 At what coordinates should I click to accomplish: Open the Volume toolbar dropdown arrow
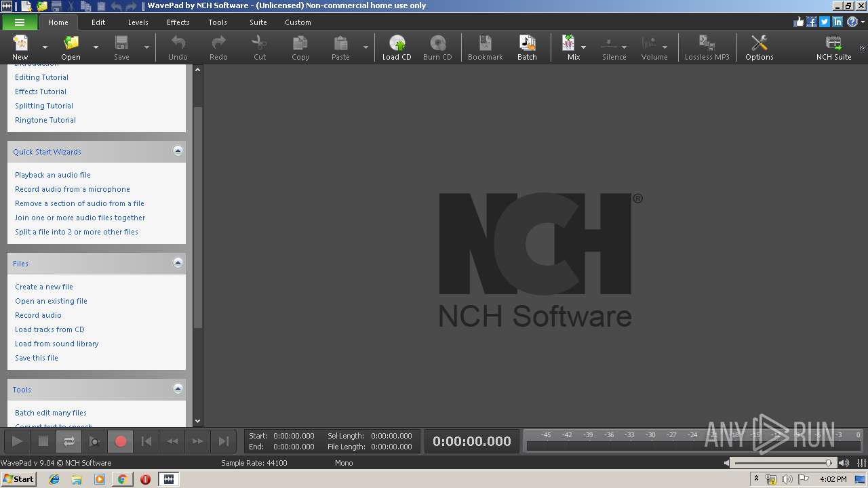click(x=665, y=47)
